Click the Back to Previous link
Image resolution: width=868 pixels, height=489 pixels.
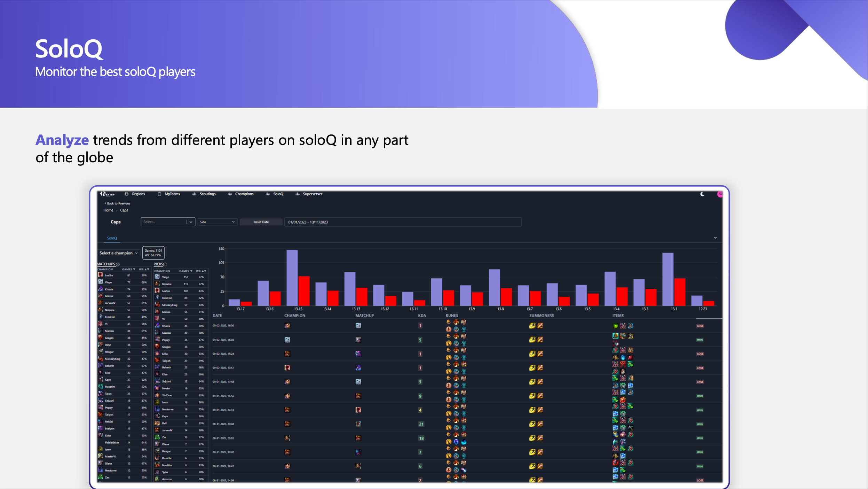click(x=118, y=203)
